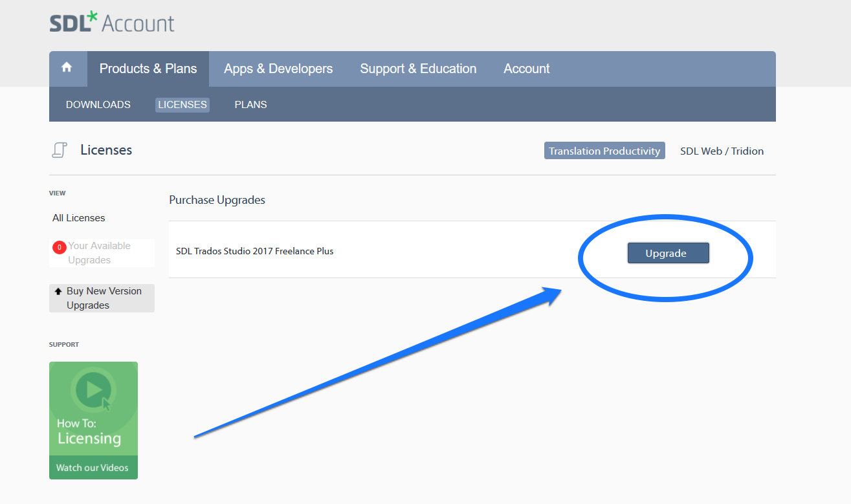The image size is (851, 504).
Task: Switch to the Plans sub-tab
Action: pyautogui.click(x=250, y=104)
